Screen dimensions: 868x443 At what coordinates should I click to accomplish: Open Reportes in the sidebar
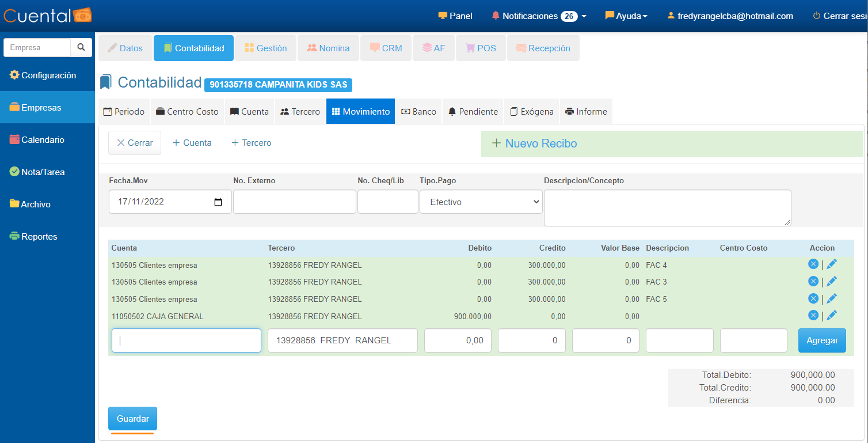pyautogui.click(x=47, y=237)
